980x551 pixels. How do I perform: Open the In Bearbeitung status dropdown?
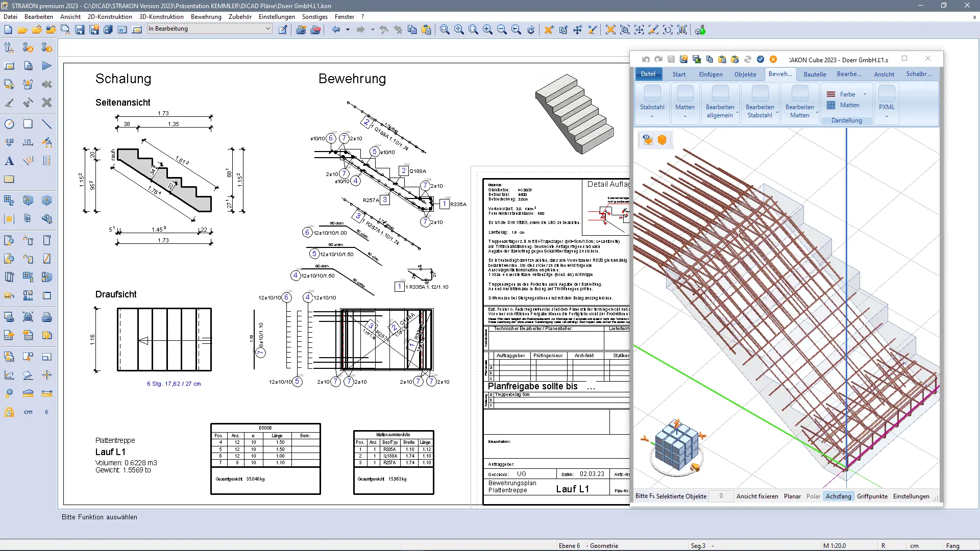pos(267,29)
